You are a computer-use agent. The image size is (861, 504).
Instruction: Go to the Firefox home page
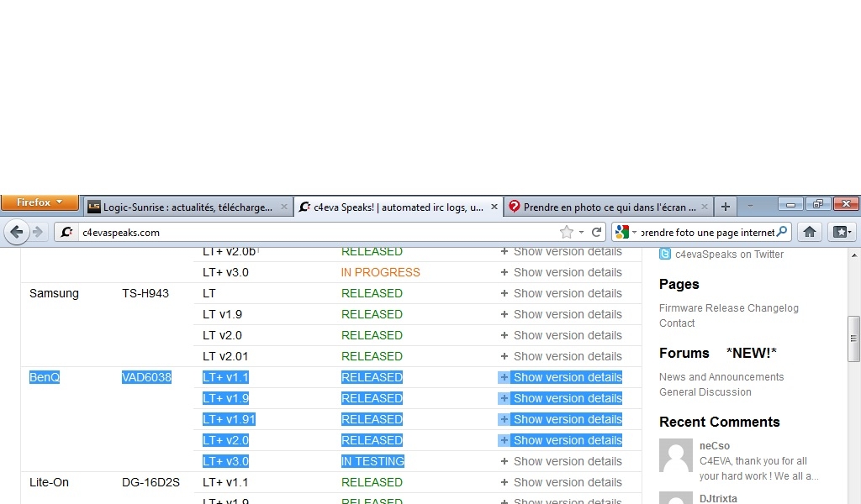[x=810, y=232]
